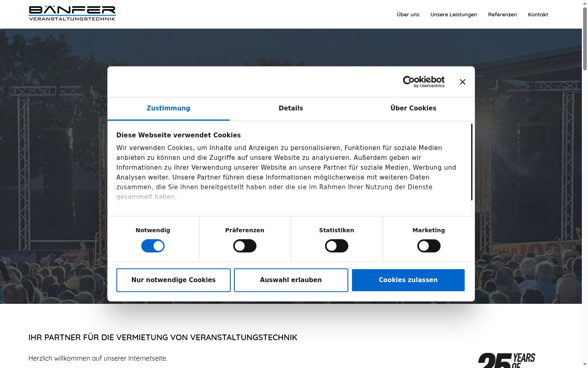Screen dimensions: 588x368
Task: Click the 'Präferenzen' category label
Action: (245, 230)
